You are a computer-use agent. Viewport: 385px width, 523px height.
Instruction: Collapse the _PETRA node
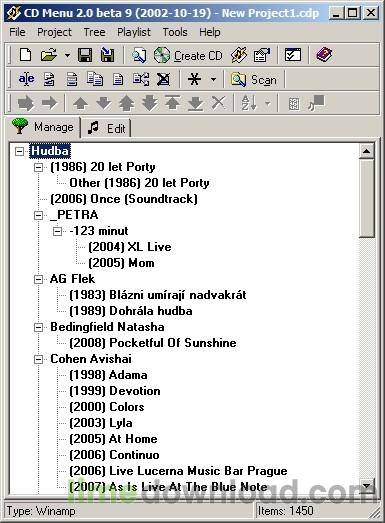click(x=39, y=215)
